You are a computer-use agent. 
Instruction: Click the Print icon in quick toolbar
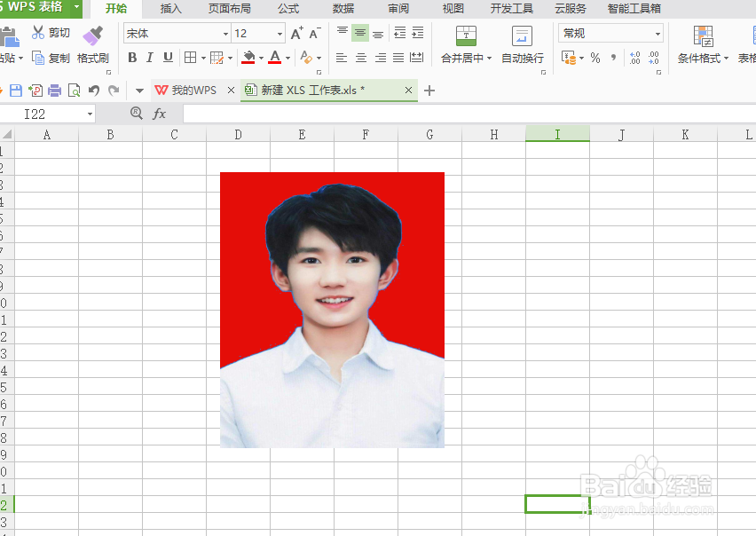pyautogui.click(x=54, y=91)
